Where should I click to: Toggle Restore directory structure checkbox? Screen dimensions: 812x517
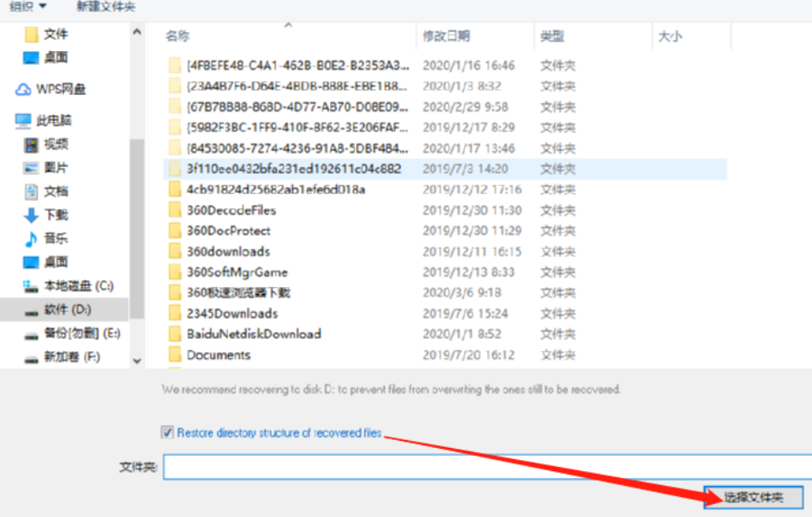[x=168, y=432]
